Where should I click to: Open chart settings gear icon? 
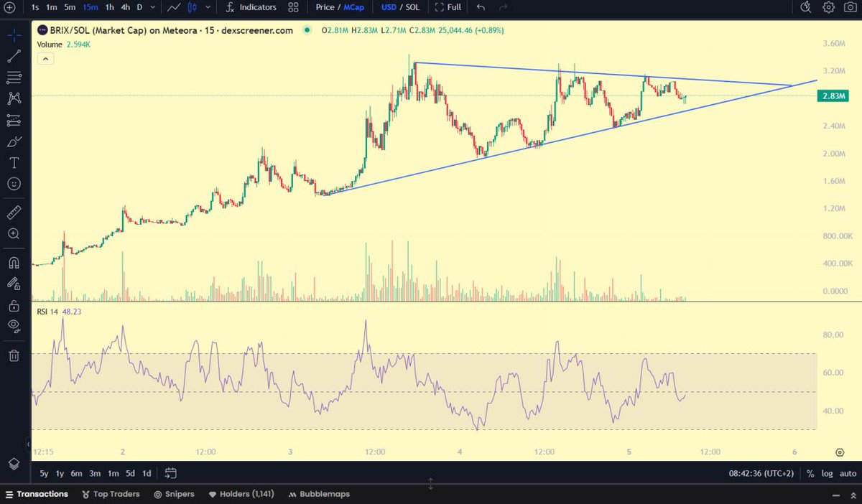828,7
